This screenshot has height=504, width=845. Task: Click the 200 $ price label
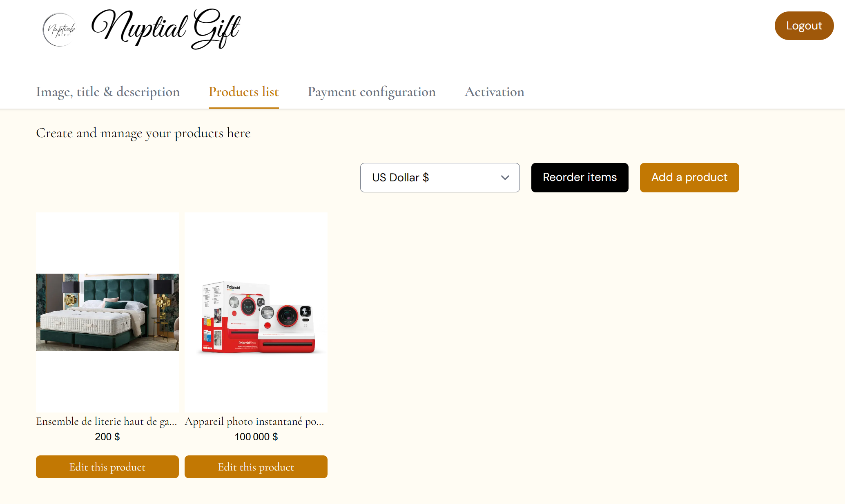(107, 437)
